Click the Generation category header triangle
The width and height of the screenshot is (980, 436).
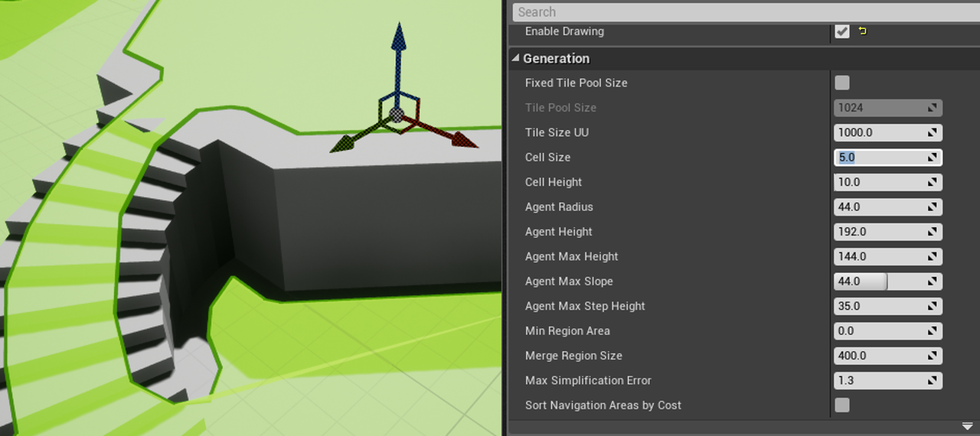click(x=517, y=58)
